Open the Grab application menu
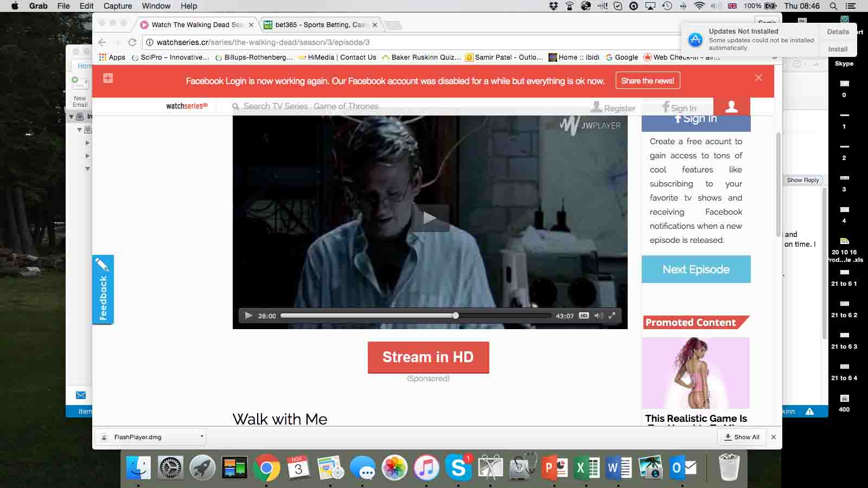 [x=38, y=6]
